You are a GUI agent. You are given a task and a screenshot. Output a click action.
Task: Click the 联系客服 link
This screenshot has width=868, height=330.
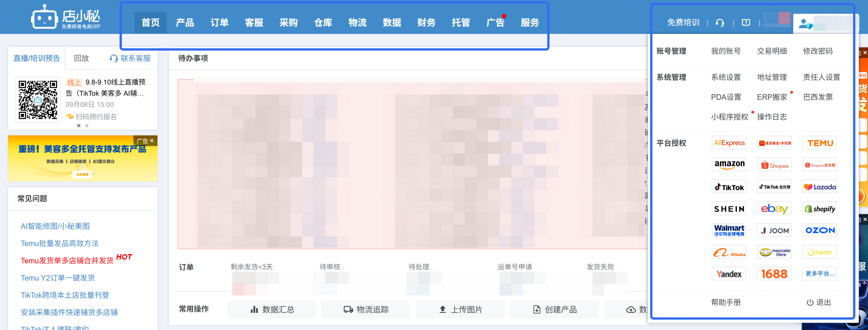click(130, 58)
